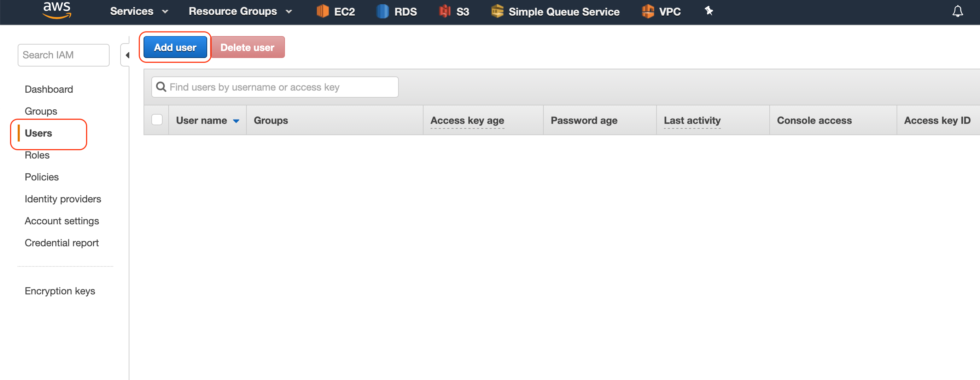Change User name sort order
The image size is (980, 380).
coord(236,120)
